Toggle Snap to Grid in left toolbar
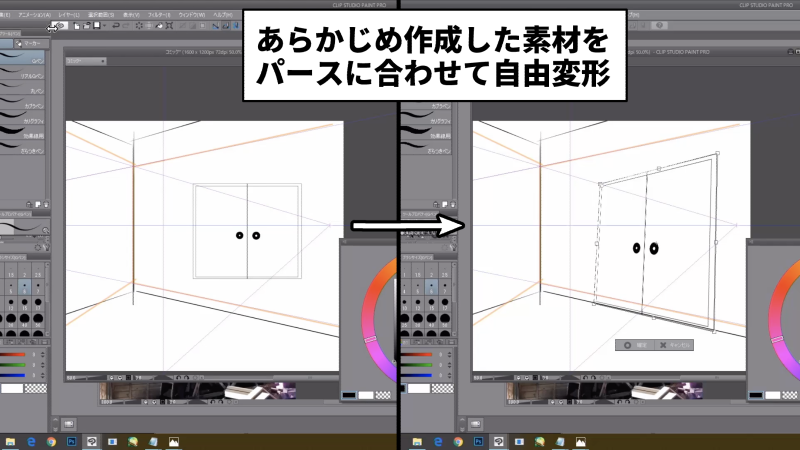Viewport: 800px width, 450px height. coord(236,26)
